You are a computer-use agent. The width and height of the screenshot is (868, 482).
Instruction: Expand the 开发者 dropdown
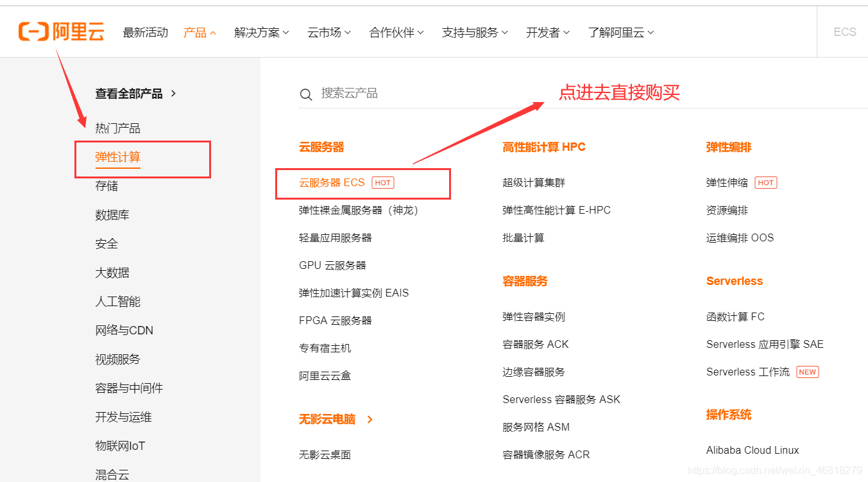coord(548,33)
